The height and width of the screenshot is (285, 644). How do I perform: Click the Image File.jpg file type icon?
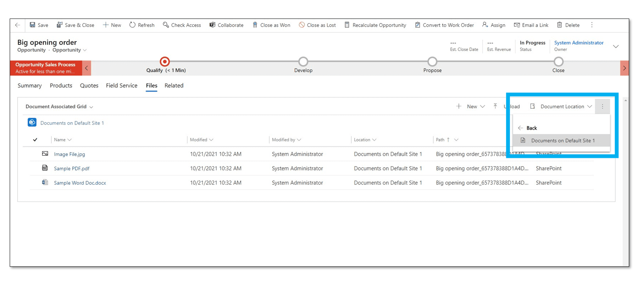(x=45, y=154)
